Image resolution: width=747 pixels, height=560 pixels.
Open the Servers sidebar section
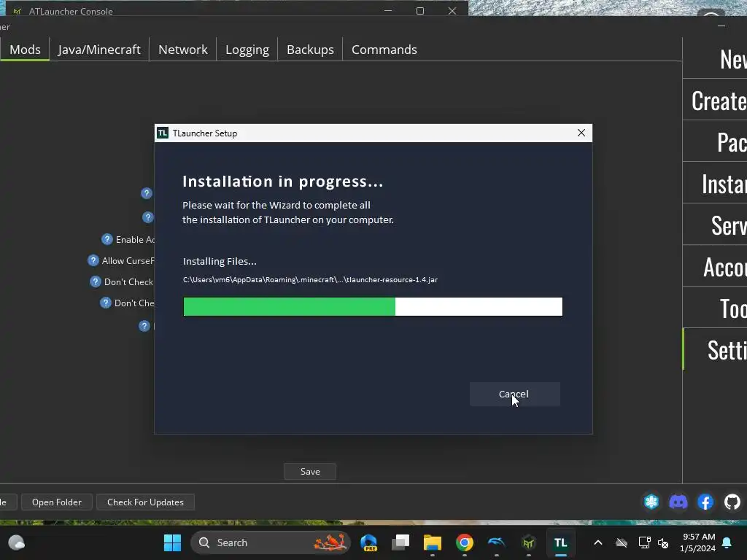click(x=715, y=225)
